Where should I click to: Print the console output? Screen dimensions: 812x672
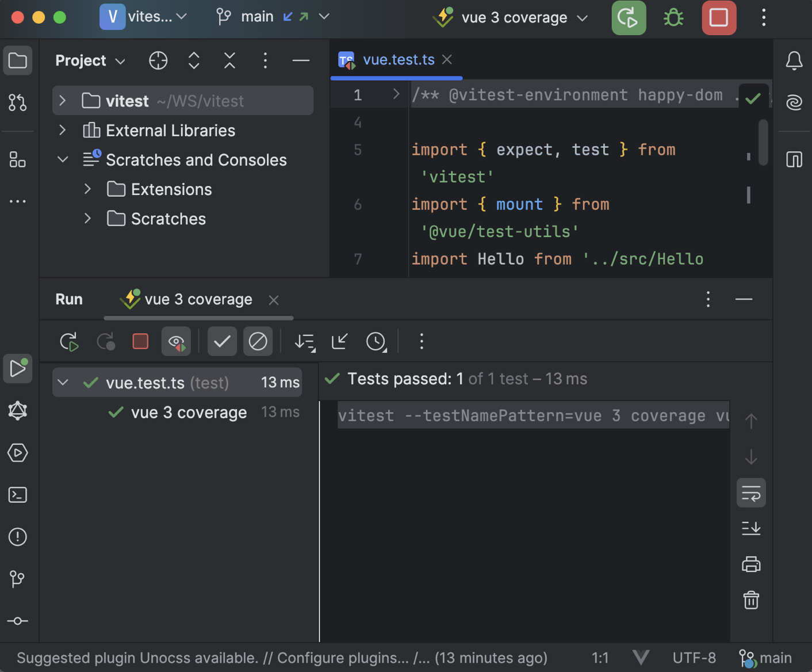[751, 564]
